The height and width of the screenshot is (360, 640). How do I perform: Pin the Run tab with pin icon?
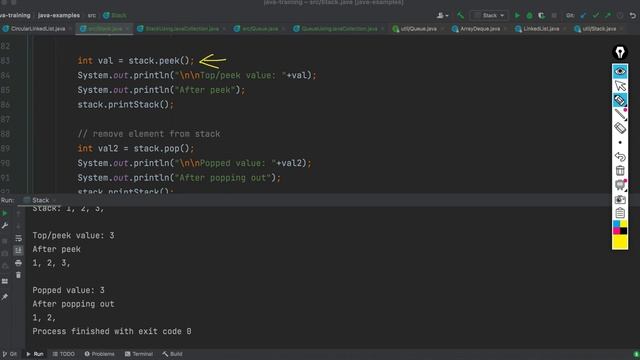click(x=5, y=297)
